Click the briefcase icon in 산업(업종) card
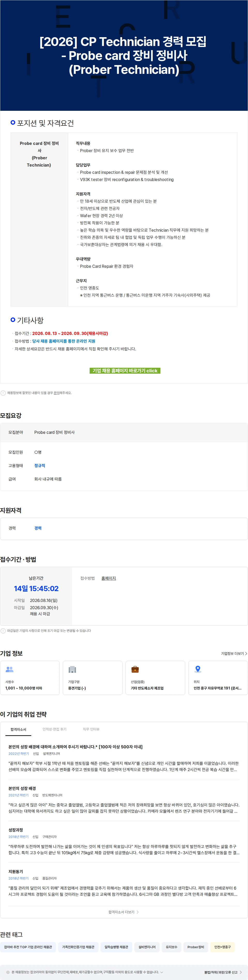This screenshot has width=248, height=980. [x=135, y=669]
